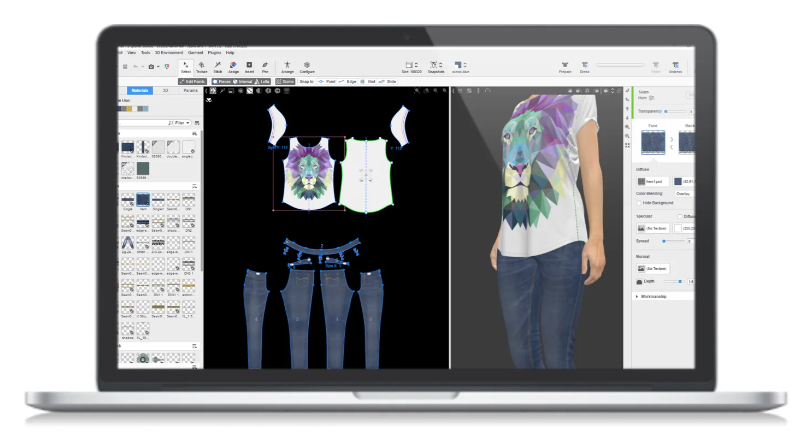
Task: Click the Face fabric texture thumbnail
Action: coord(654,141)
